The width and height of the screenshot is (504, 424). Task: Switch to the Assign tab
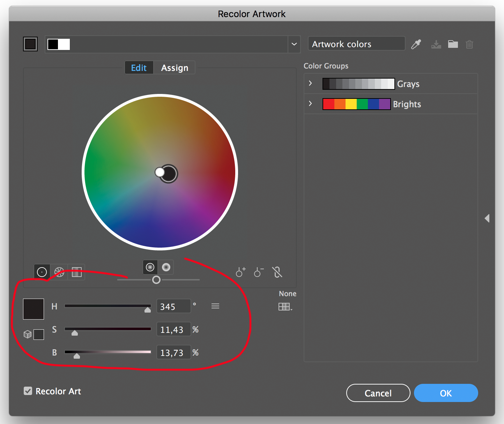click(x=175, y=68)
